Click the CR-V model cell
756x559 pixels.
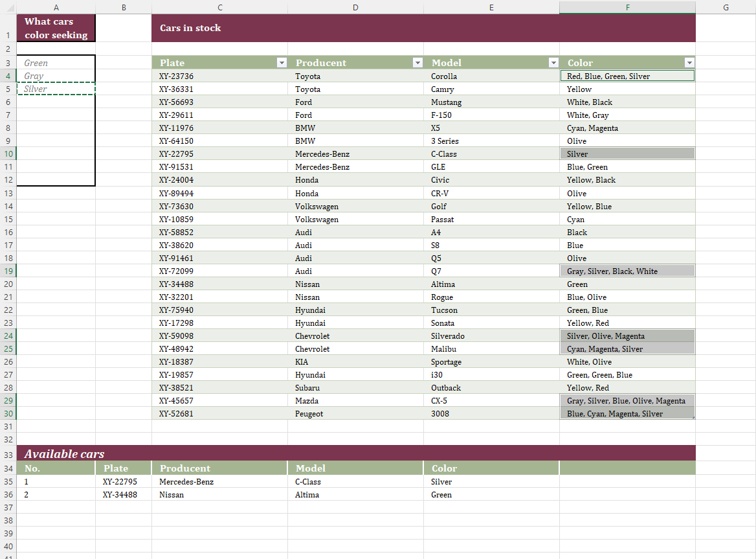click(491, 194)
